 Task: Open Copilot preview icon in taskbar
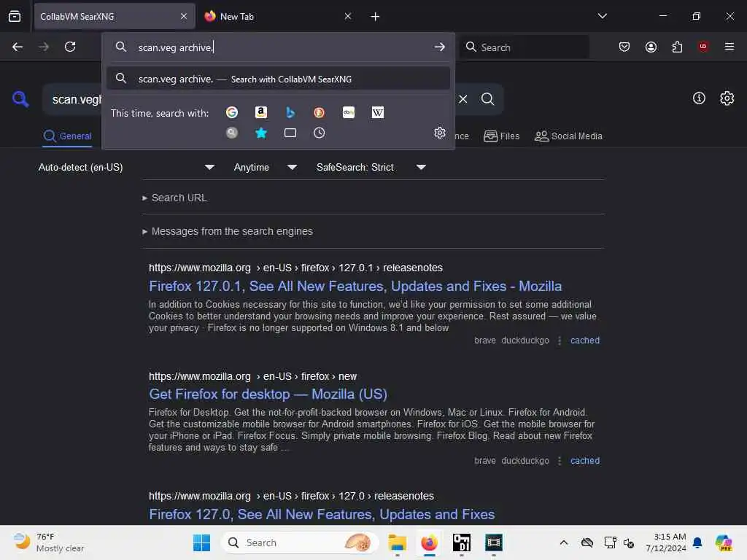723,542
